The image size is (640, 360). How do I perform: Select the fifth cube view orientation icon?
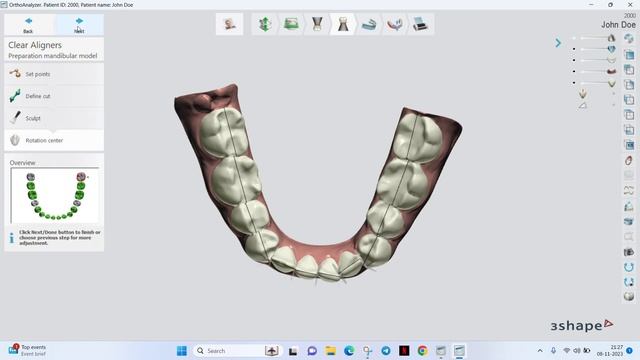tap(629, 115)
